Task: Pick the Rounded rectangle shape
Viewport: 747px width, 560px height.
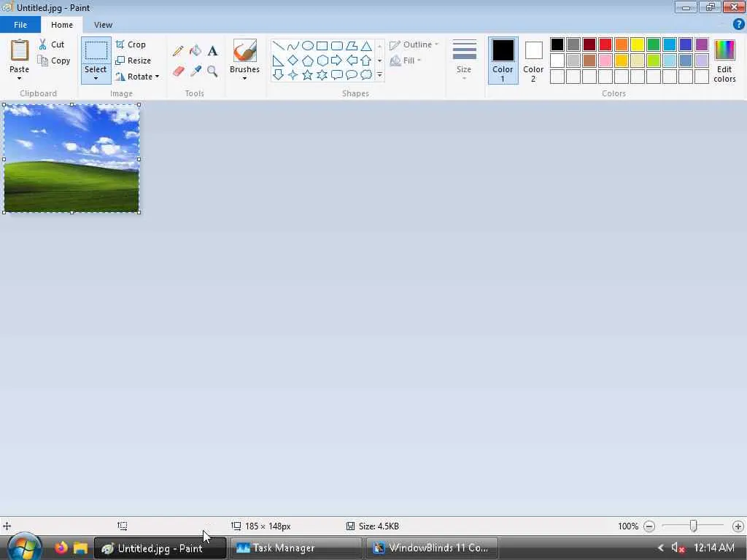Action: coord(337,46)
